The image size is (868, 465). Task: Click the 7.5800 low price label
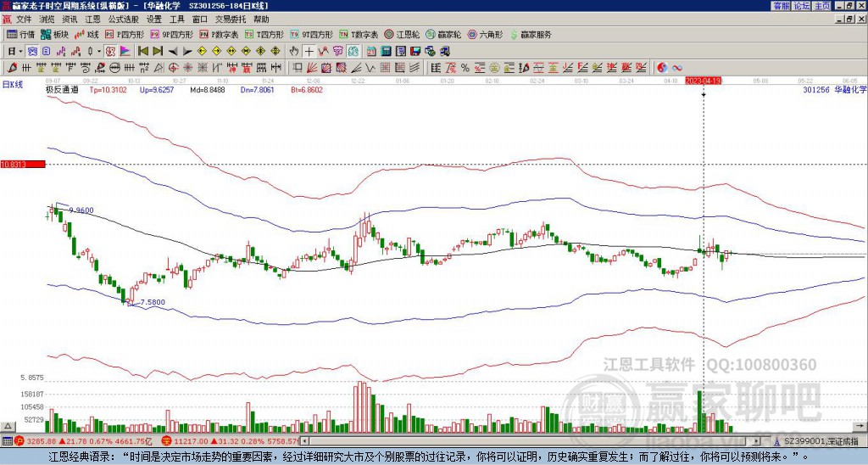(153, 302)
